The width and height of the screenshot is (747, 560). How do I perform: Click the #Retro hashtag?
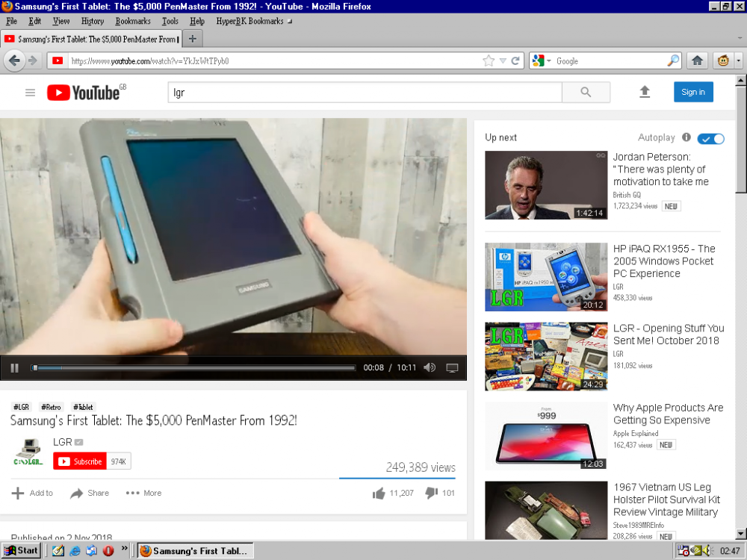click(51, 407)
